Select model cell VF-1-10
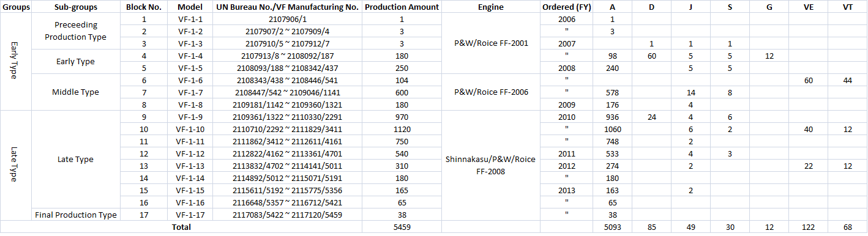The image size is (868, 236). point(190,129)
